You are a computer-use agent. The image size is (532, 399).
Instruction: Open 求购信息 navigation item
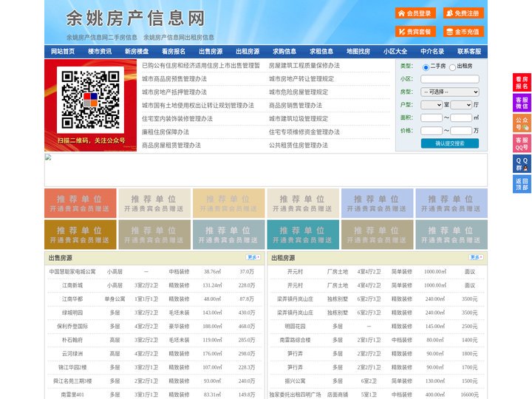(284, 52)
